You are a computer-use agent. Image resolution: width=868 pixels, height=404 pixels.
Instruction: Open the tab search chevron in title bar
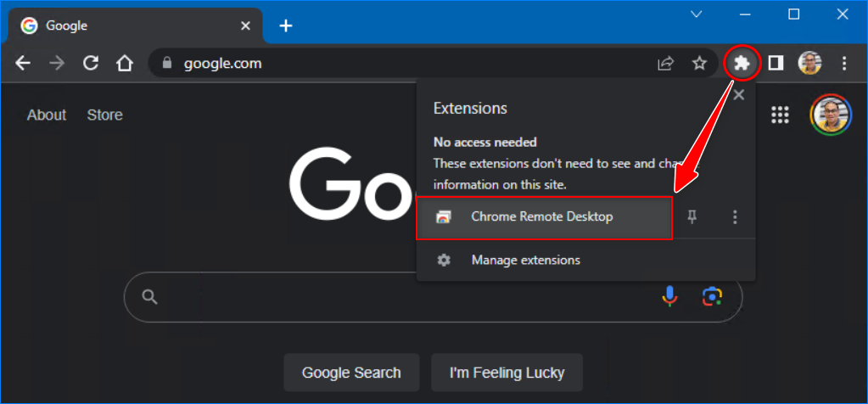pyautogui.click(x=696, y=14)
